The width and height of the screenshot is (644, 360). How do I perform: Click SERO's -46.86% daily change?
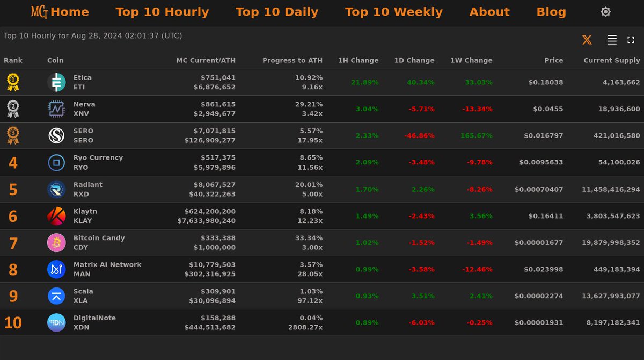pos(419,136)
